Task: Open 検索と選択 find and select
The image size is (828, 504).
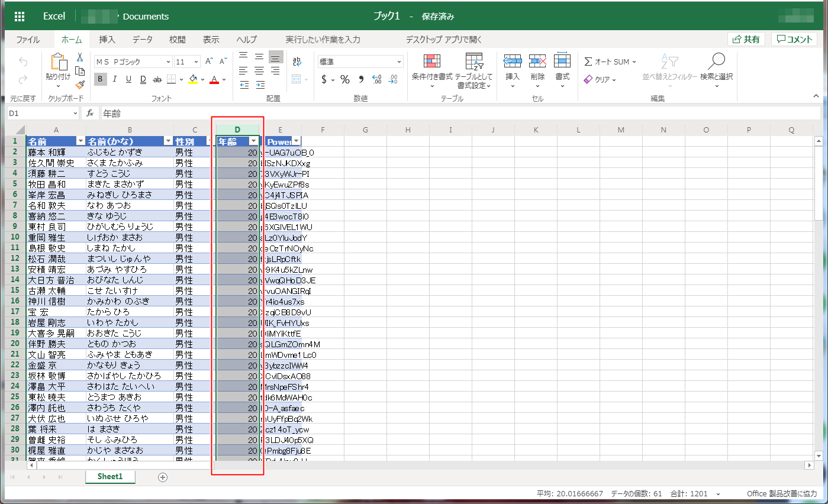Action: (716, 71)
